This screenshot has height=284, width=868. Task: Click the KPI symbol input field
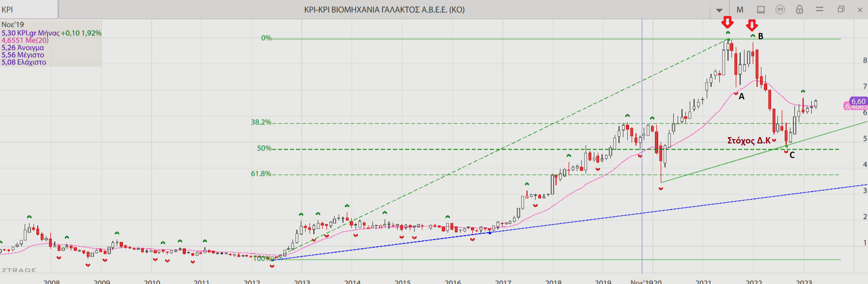tap(29, 9)
